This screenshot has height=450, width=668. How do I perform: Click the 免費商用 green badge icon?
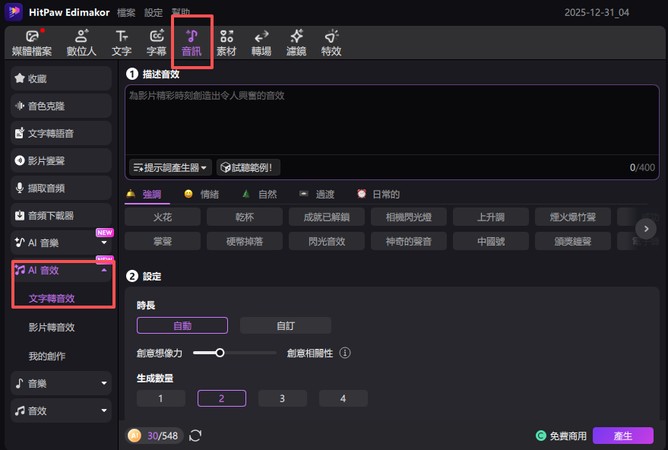(x=541, y=436)
